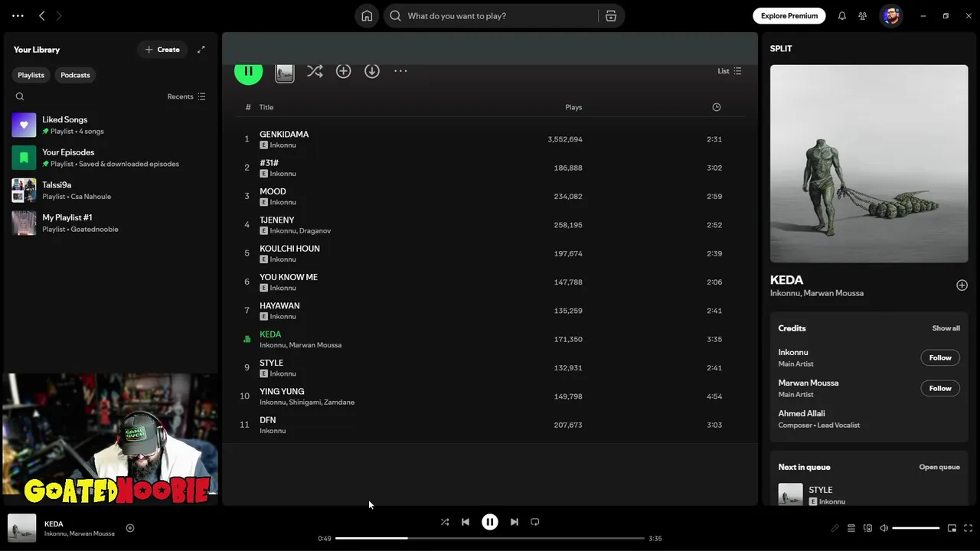Pause the album with the green button
This screenshot has width=980, height=551.
pos(248,72)
